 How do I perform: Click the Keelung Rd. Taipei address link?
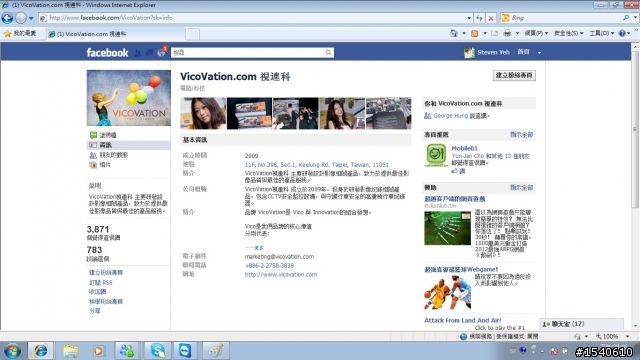coord(317,165)
